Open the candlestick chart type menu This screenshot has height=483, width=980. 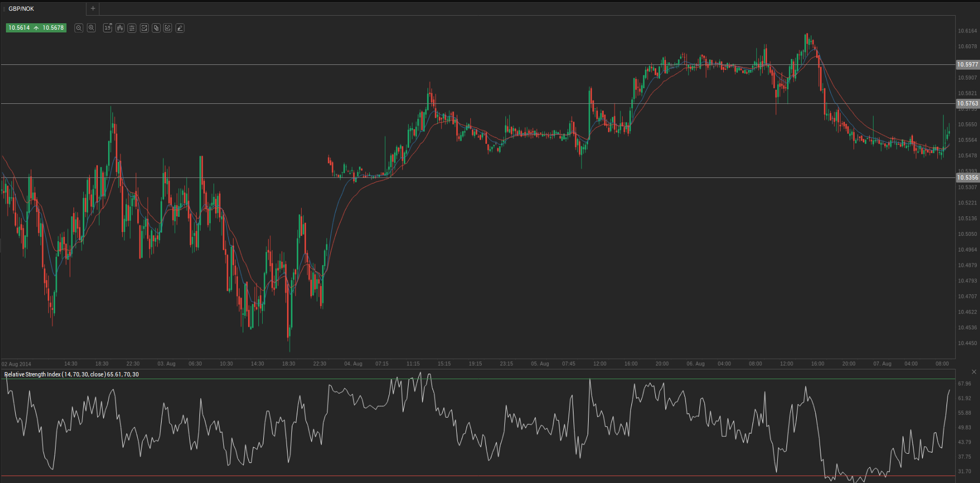[120, 28]
